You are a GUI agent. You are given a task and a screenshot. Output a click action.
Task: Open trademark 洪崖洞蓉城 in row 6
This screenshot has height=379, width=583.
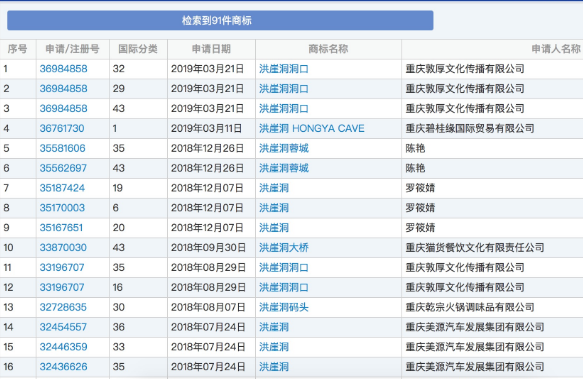[x=284, y=168]
